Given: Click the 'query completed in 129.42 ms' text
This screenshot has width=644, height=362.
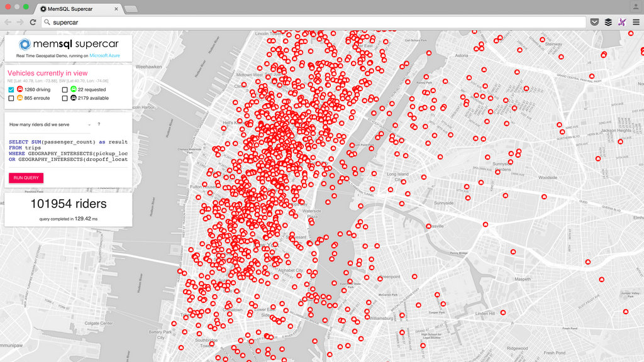Looking at the screenshot, I should [69, 219].
